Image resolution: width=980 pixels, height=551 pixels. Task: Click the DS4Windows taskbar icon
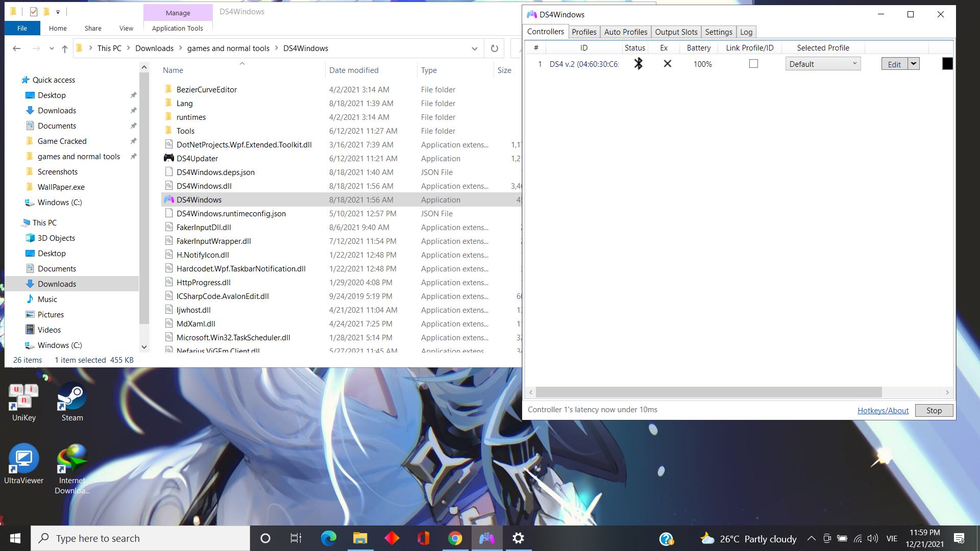486,538
